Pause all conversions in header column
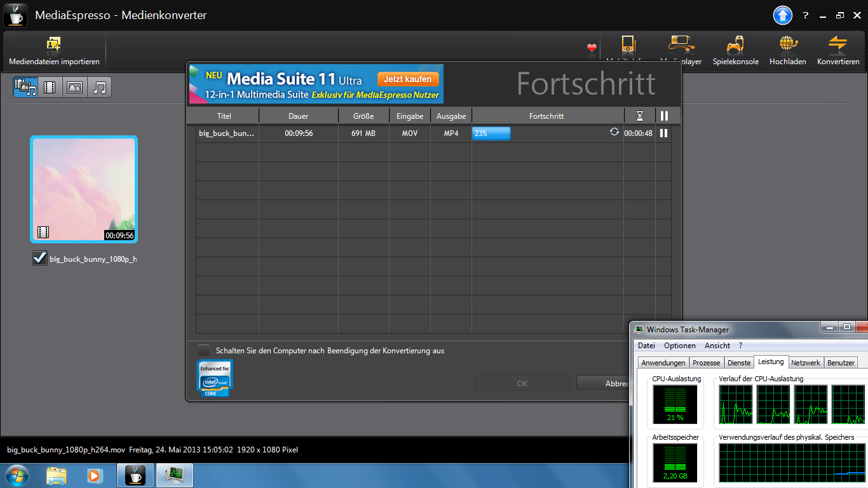Viewport: 868px width, 488px height. pos(664,116)
